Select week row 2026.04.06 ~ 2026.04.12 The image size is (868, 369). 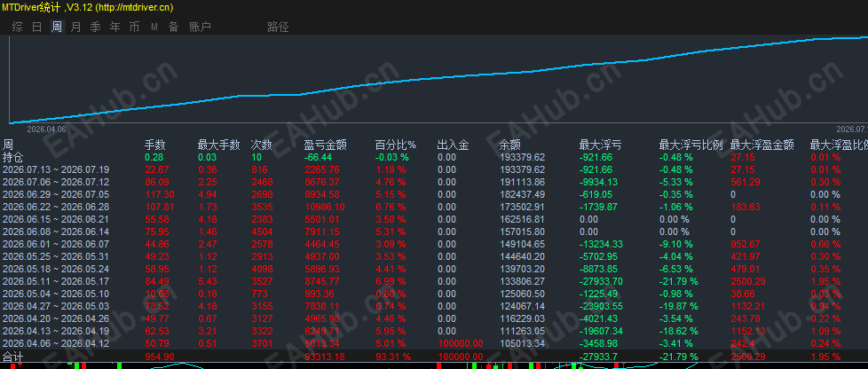pyautogui.click(x=56, y=343)
